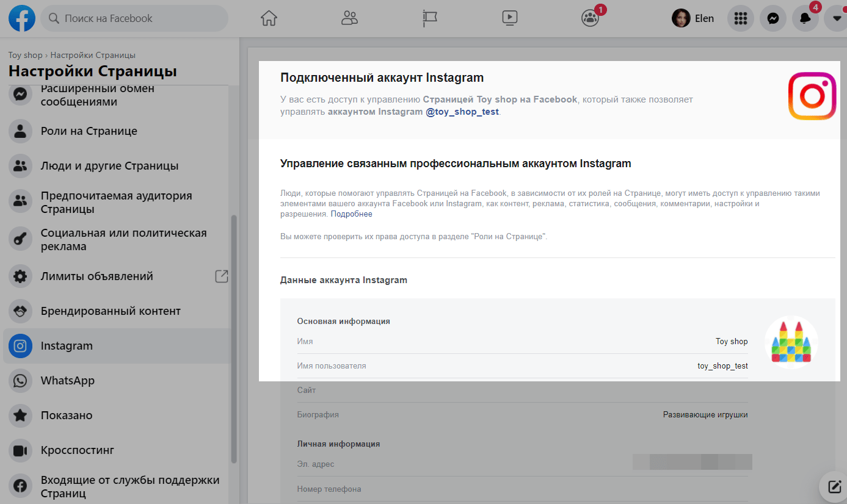Open the Elen profile button
The image size is (847, 504).
(693, 18)
